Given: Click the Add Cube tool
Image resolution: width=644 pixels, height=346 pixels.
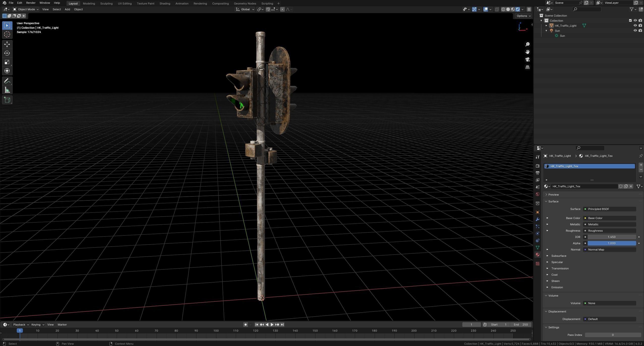Looking at the screenshot, I should [7, 100].
